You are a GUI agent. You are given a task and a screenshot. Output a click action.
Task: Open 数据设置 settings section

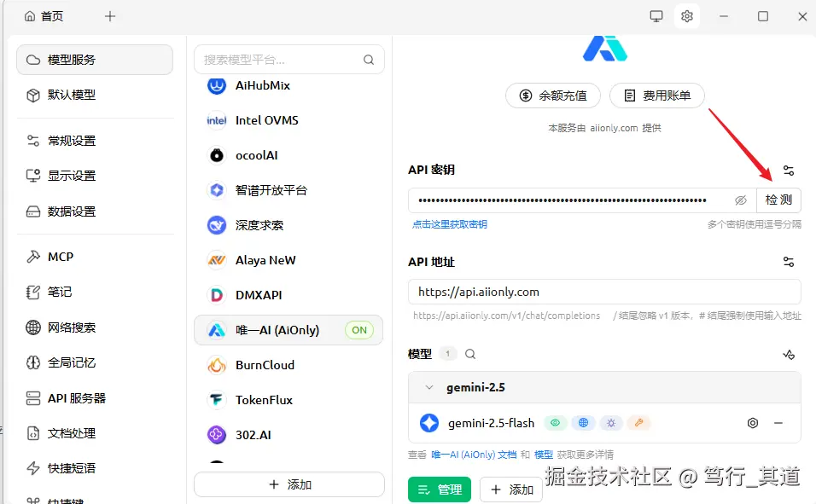95,211
